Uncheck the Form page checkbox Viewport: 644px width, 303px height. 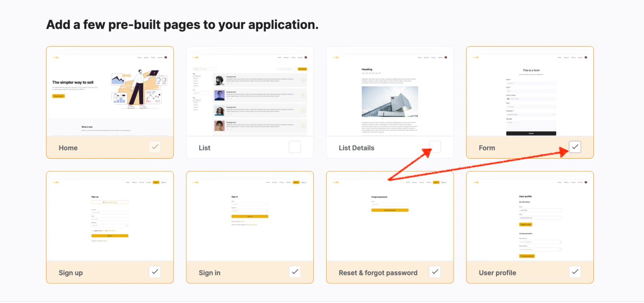(x=575, y=147)
